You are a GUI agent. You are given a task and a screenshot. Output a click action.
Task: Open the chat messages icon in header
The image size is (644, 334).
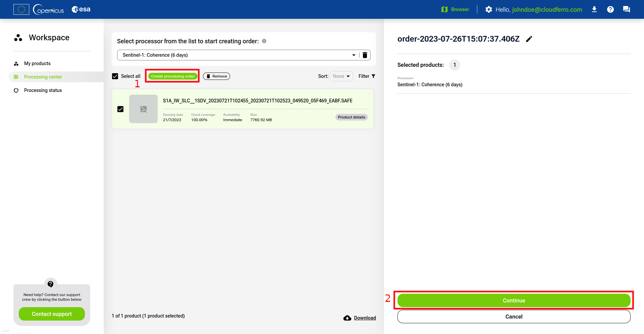coord(626,9)
